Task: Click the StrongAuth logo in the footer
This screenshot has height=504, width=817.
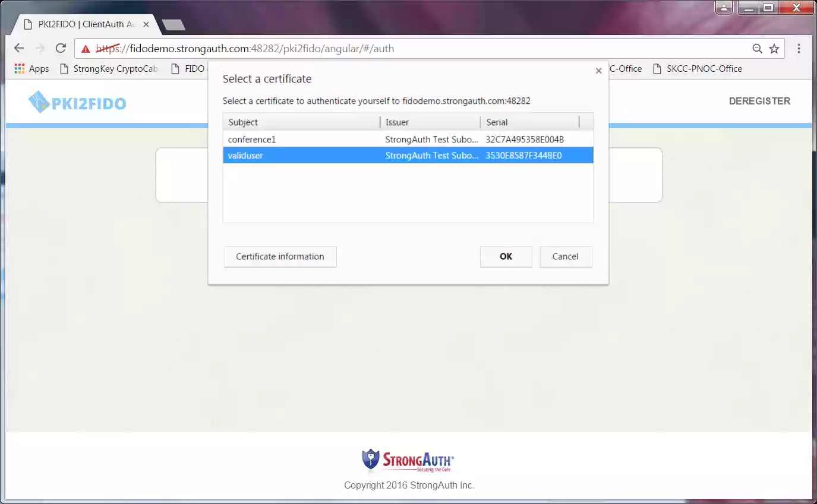Action: coord(408,459)
